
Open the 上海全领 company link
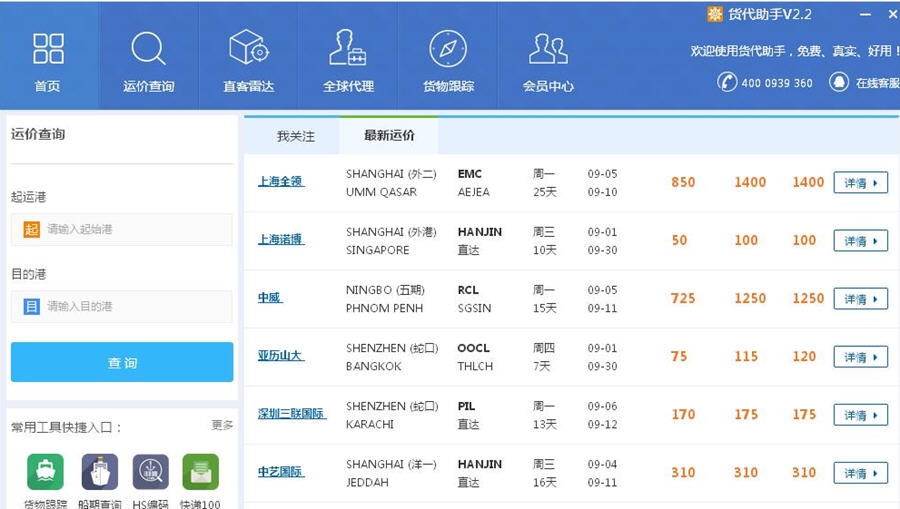click(281, 181)
